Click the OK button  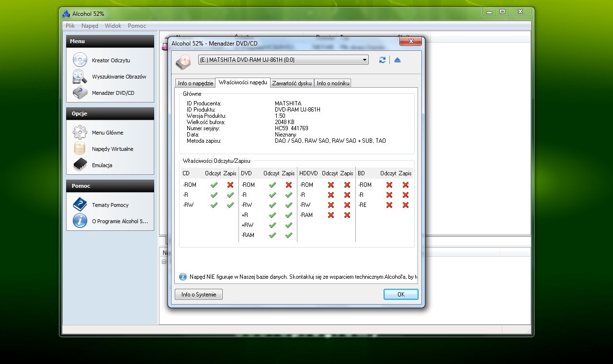click(401, 295)
